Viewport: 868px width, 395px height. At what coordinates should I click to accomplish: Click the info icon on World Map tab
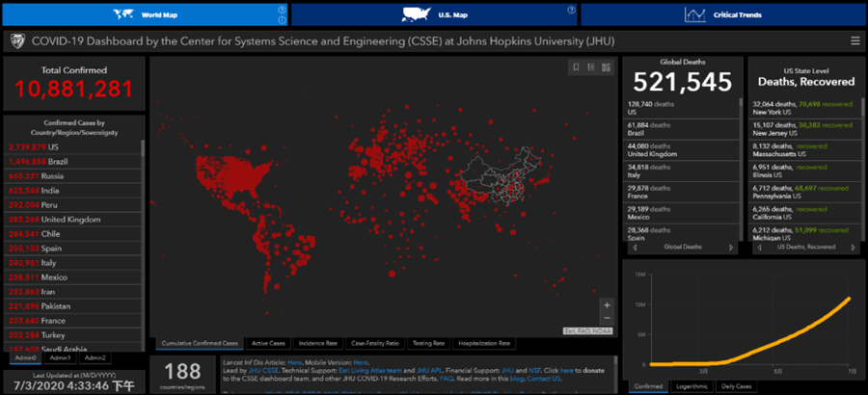[282, 20]
